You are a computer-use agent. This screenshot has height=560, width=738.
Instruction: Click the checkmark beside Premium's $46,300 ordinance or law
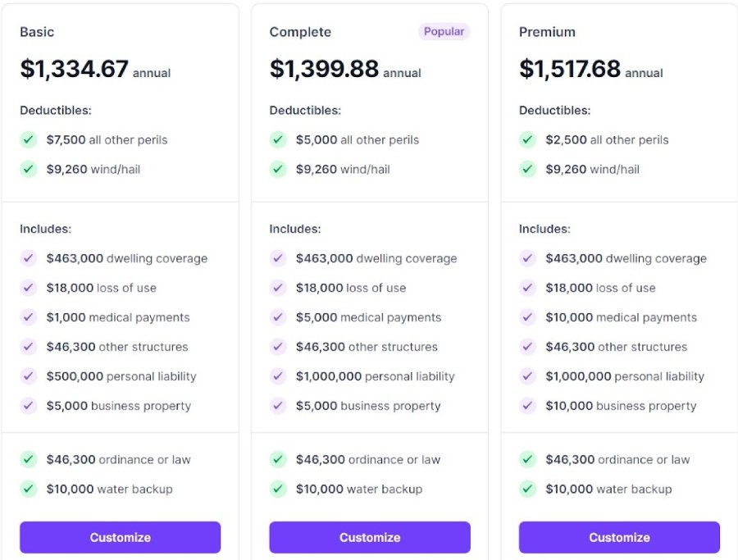click(527, 459)
